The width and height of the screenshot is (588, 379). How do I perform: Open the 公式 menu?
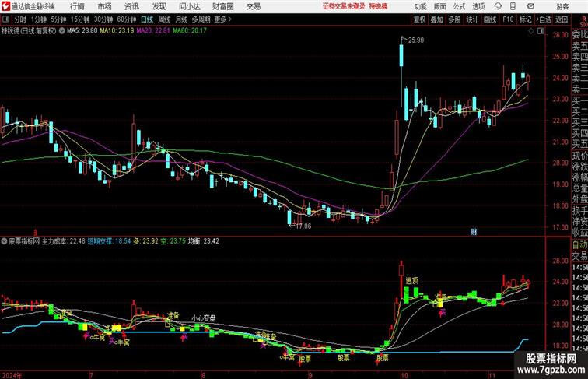459,6
